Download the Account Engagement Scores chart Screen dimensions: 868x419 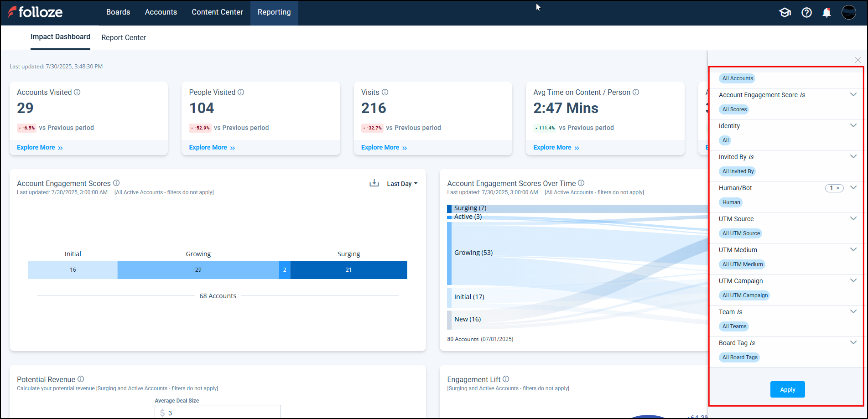[374, 183]
